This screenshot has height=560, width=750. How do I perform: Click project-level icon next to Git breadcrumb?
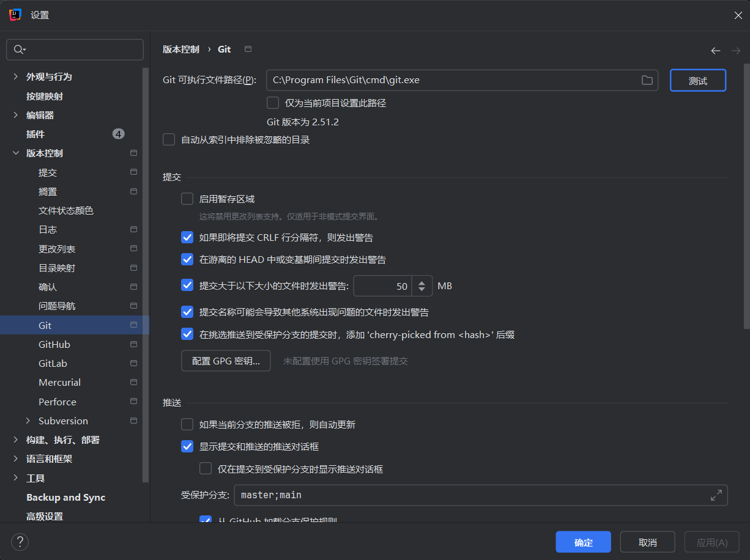tap(248, 49)
